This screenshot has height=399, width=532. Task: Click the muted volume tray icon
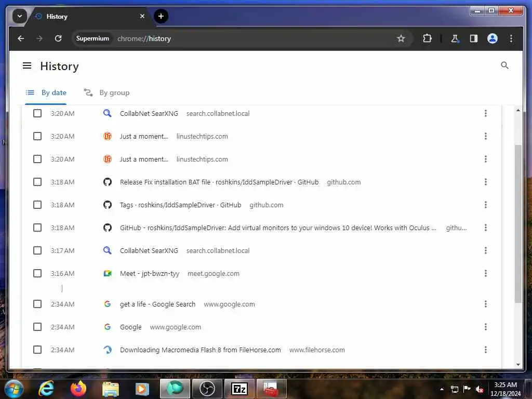coord(480,389)
